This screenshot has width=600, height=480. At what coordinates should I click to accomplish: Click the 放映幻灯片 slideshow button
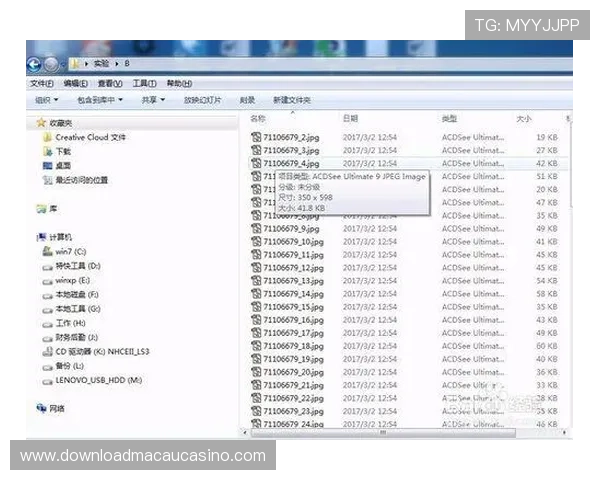click(203, 100)
